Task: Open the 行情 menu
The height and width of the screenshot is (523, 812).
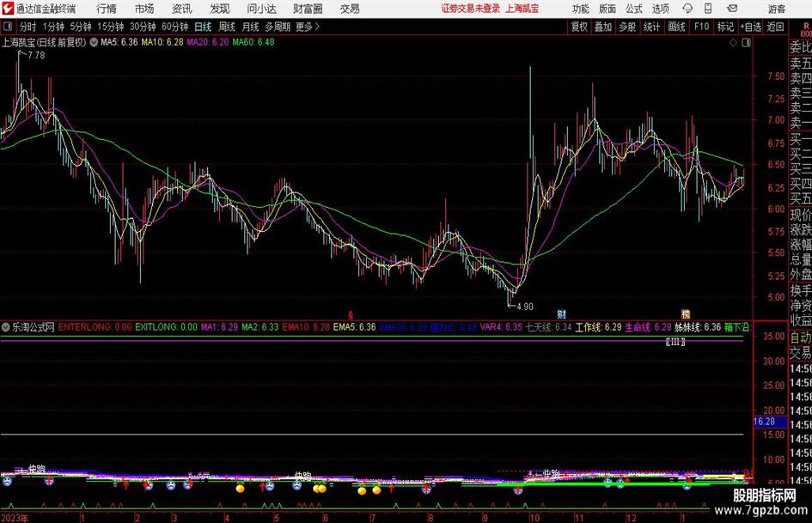Action: (x=107, y=9)
